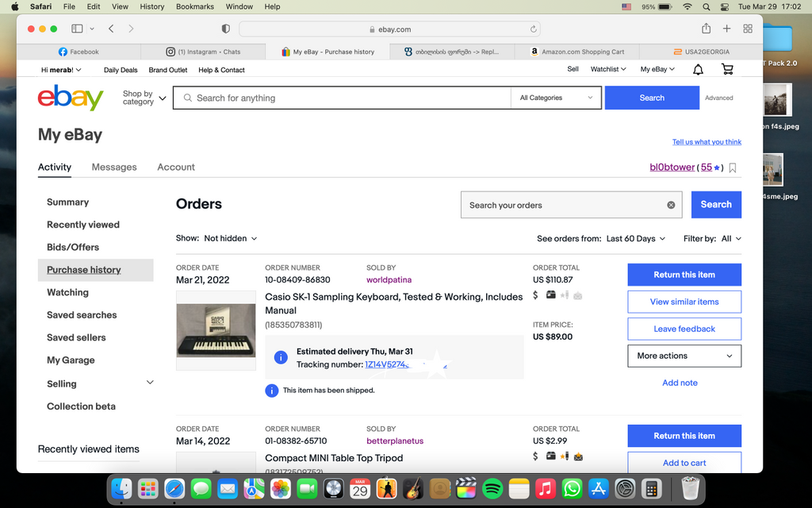812x508 pixels.
Task: Click the Add note link
Action: tap(680, 383)
